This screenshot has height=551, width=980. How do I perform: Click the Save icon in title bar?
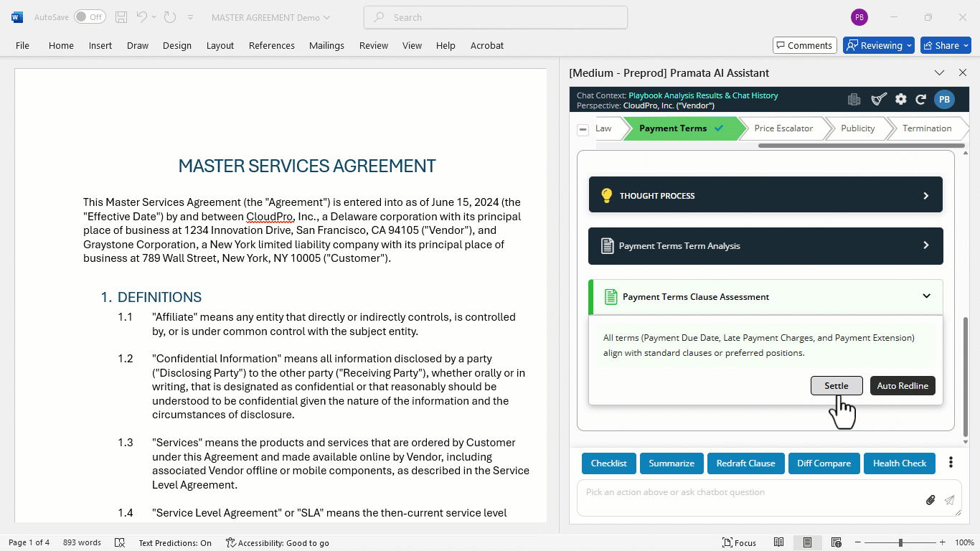(121, 17)
